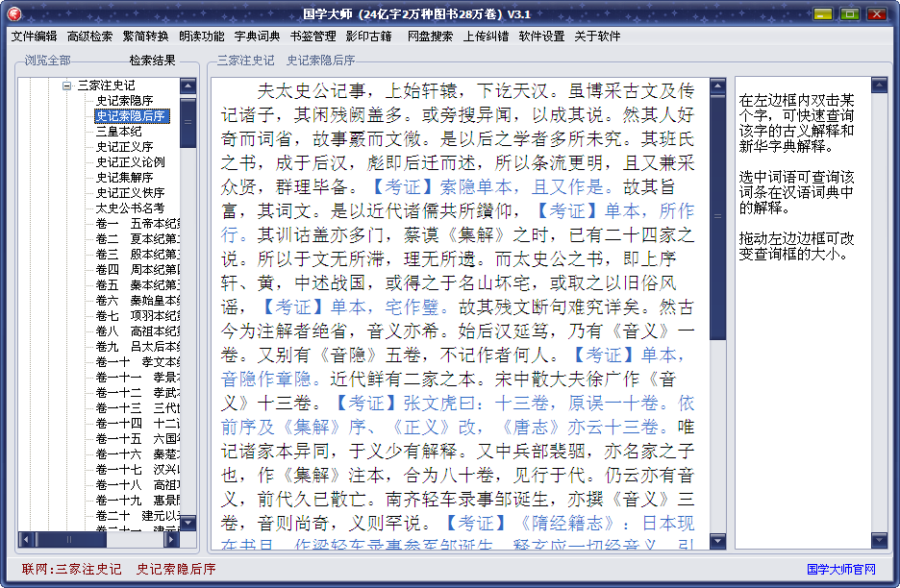Viewport: 900px width, 588px height.
Task: Open the 关于软件 menu
Action: (x=597, y=37)
